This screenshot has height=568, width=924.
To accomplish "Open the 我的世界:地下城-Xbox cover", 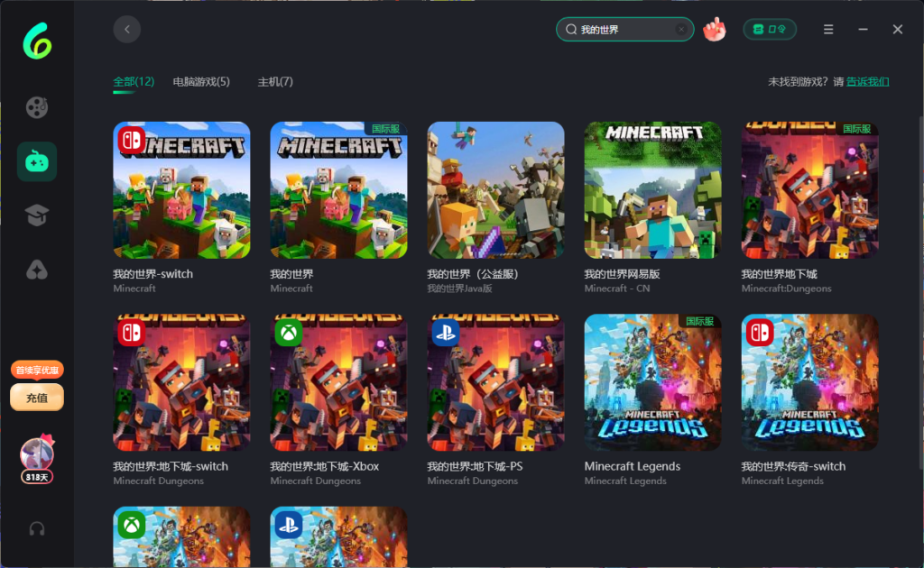I will (339, 382).
